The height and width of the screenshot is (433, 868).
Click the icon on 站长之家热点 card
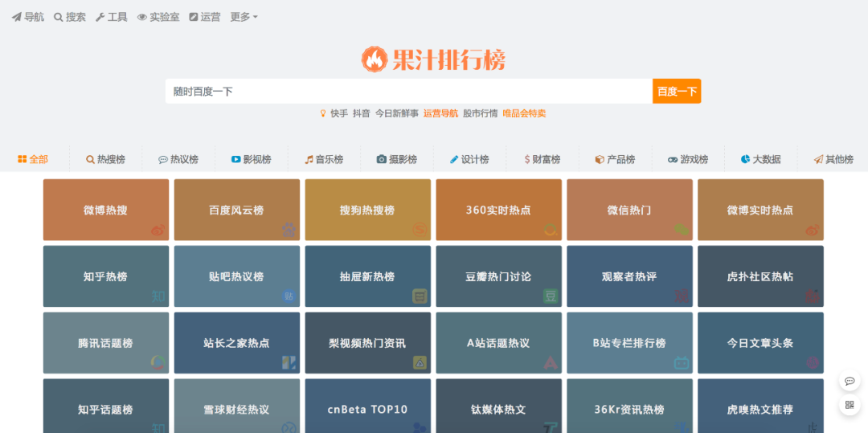289,363
